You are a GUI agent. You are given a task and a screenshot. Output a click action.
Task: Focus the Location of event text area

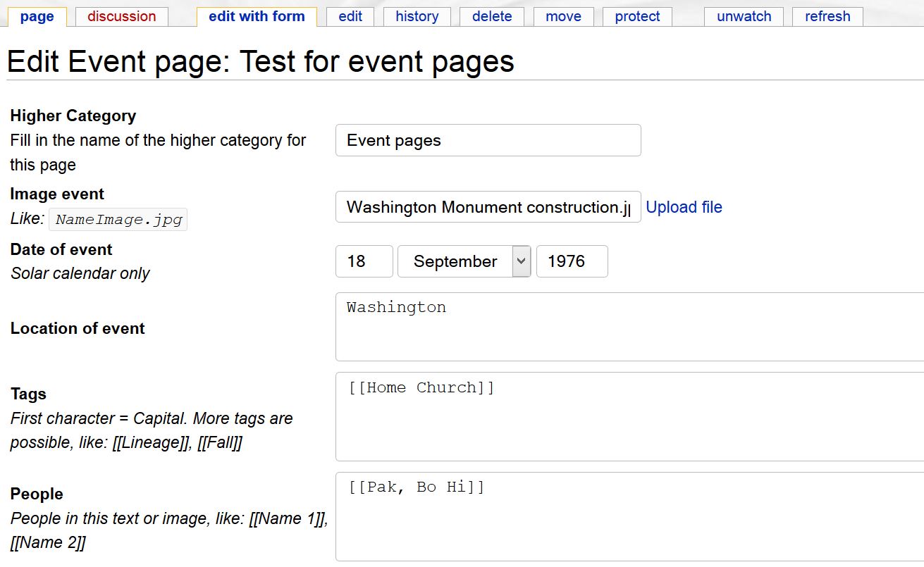coord(629,327)
